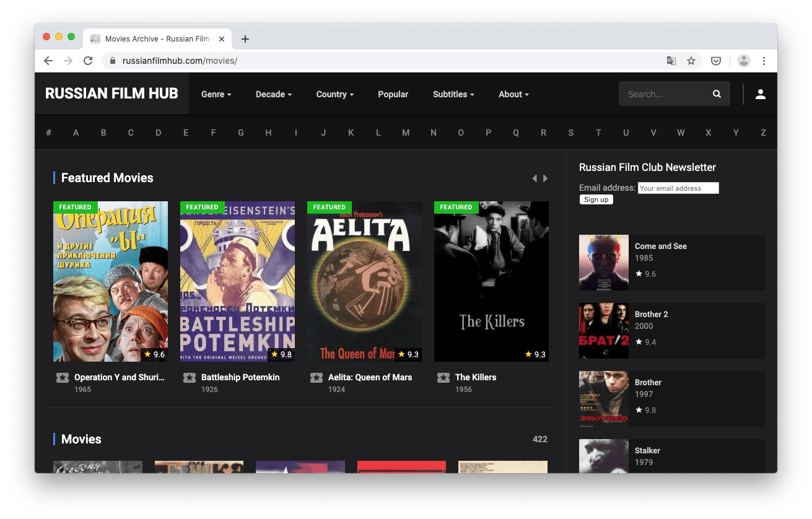Click the search magnifier icon
Screen dimensions: 812x519
pos(717,94)
